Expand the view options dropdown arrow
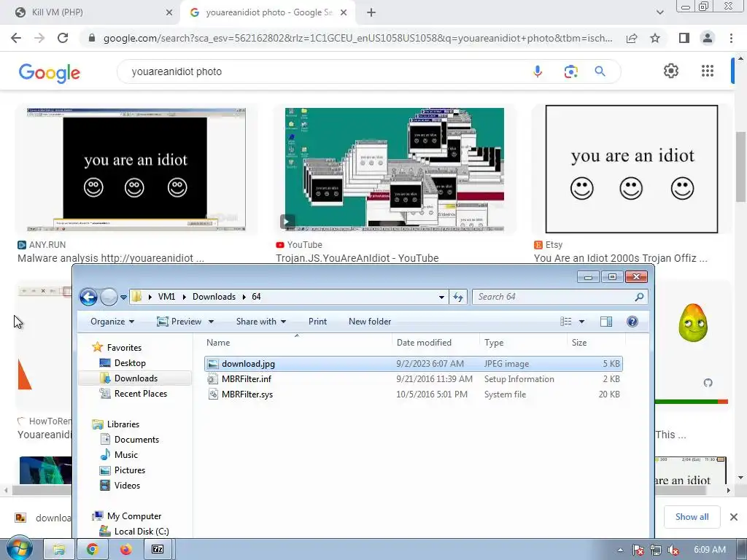 [x=581, y=322]
